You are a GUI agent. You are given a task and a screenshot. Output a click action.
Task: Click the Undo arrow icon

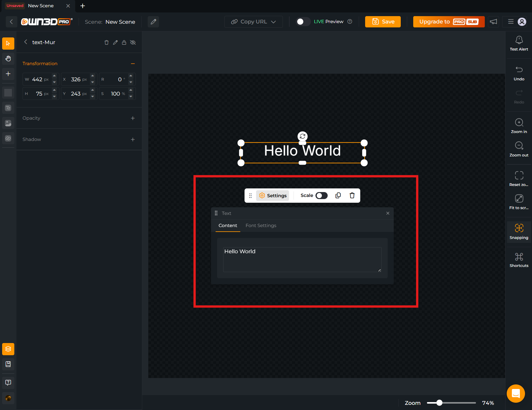pyautogui.click(x=519, y=70)
